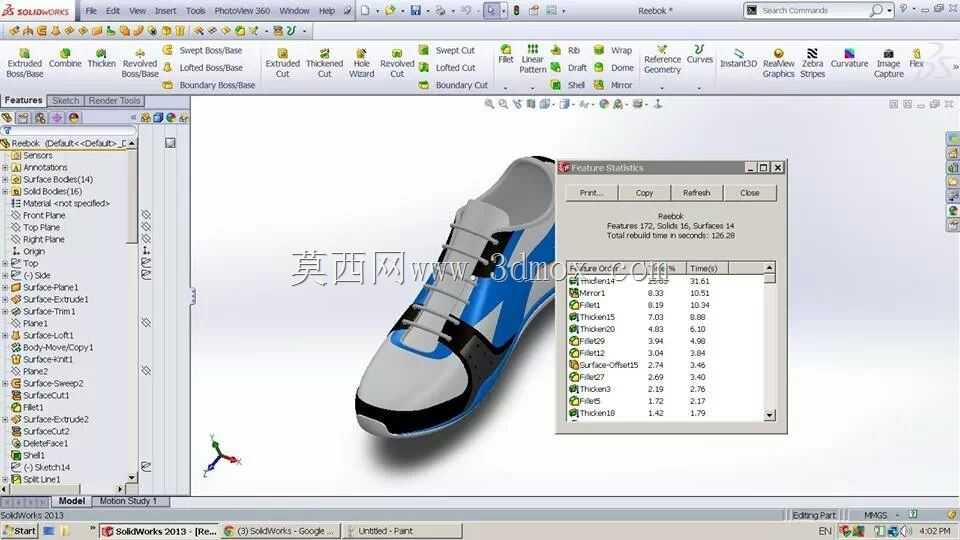Click the Mirror feature in the ribbon
960x540 pixels.
613,85
